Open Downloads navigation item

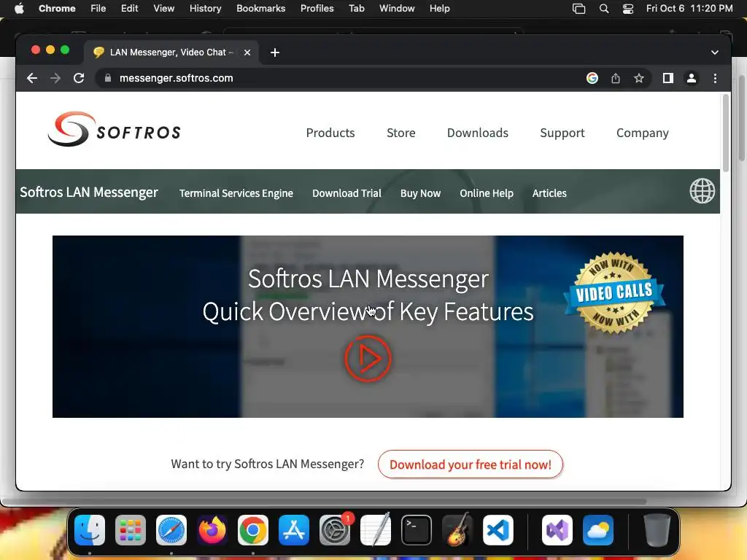click(x=477, y=133)
